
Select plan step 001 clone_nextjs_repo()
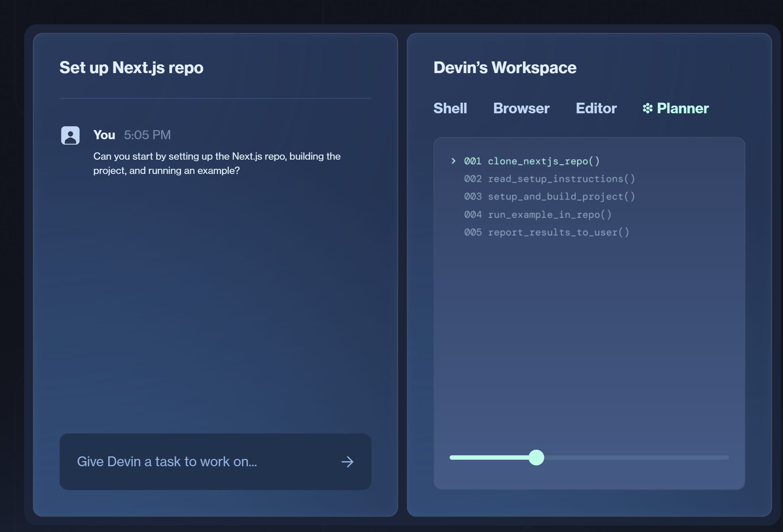[x=532, y=161]
